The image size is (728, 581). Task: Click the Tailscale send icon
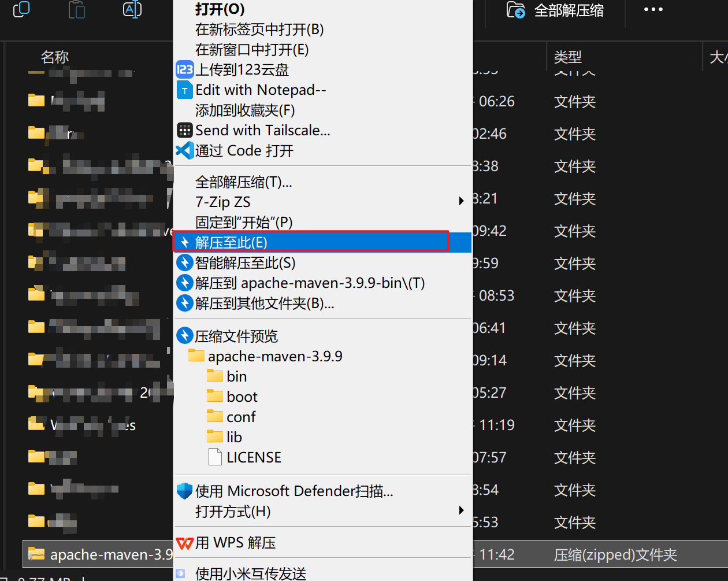[184, 131]
